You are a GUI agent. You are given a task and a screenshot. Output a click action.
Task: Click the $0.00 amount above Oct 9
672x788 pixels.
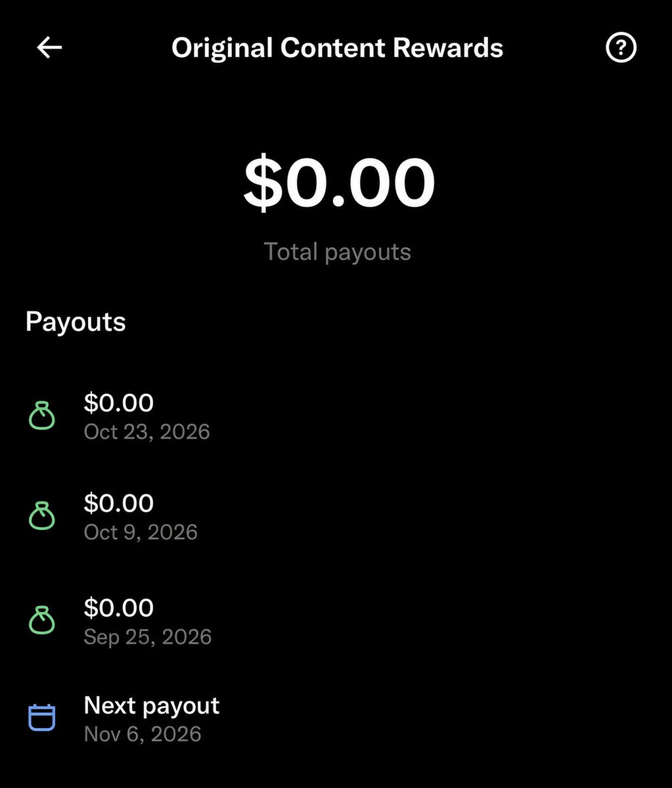click(x=119, y=503)
